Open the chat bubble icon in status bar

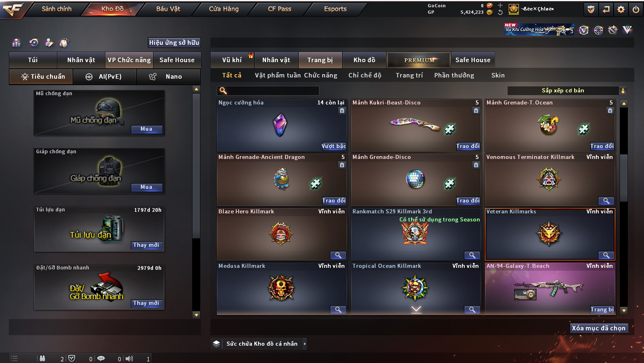(x=101, y=359)
